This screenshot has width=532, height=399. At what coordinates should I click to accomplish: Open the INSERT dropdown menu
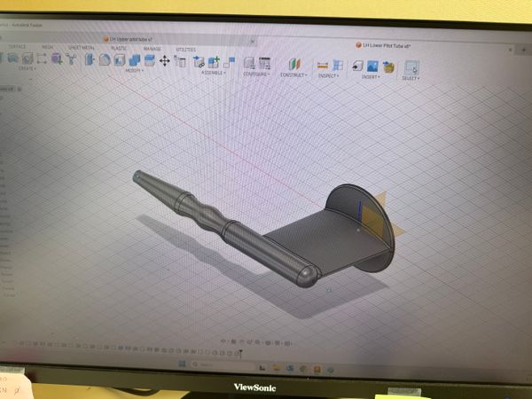click(x=371, y=77)
